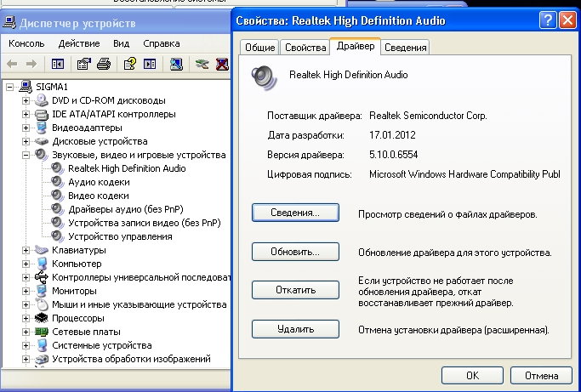Select Realtek High Definition Audio tree entry
The height and width of the screenshot is (392, 581).
coord(127,168)
